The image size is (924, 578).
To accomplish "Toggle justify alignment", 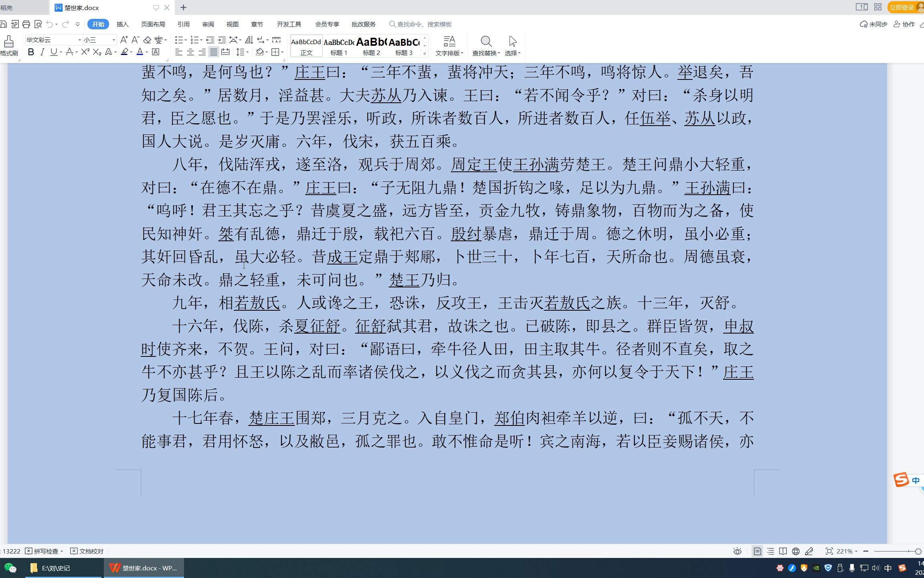I will point(214,52).
